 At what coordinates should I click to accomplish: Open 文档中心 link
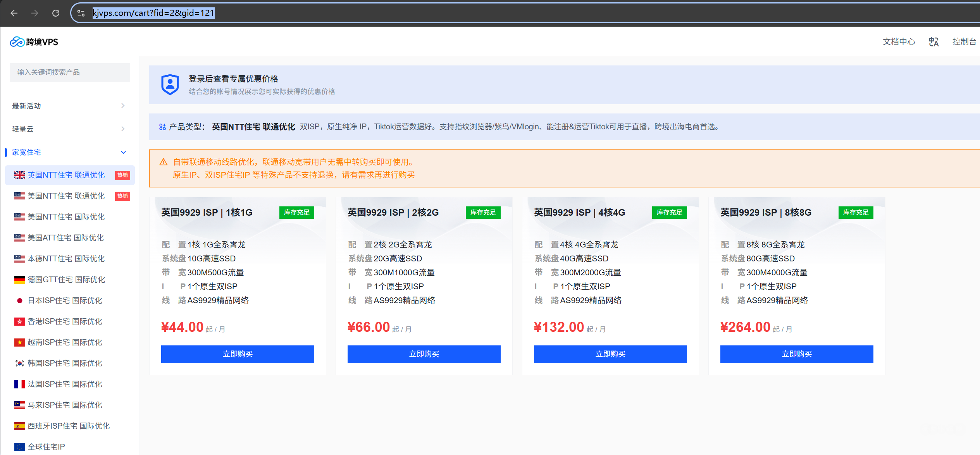(x=899, y=42)
